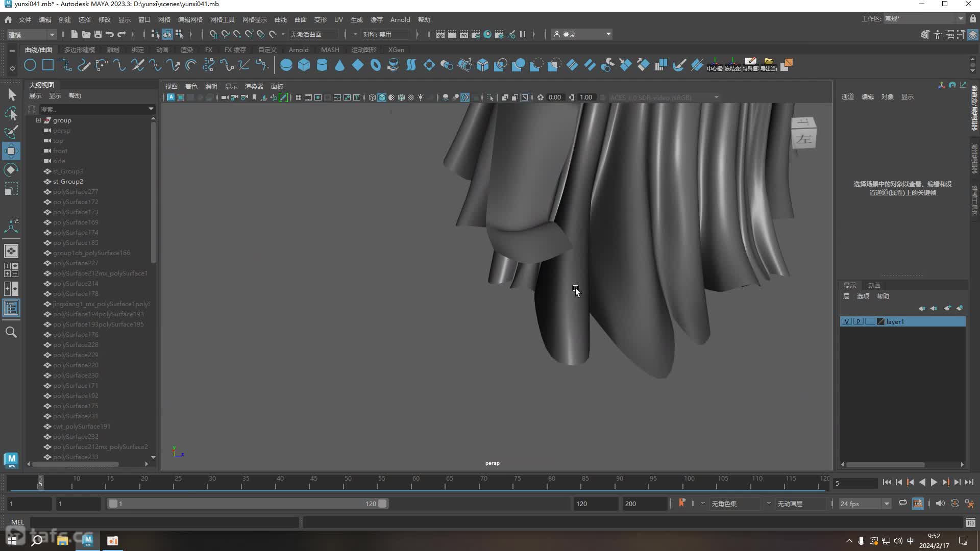
Task: Open the 登录 account dropdown
Action: [x=582, y=34]
